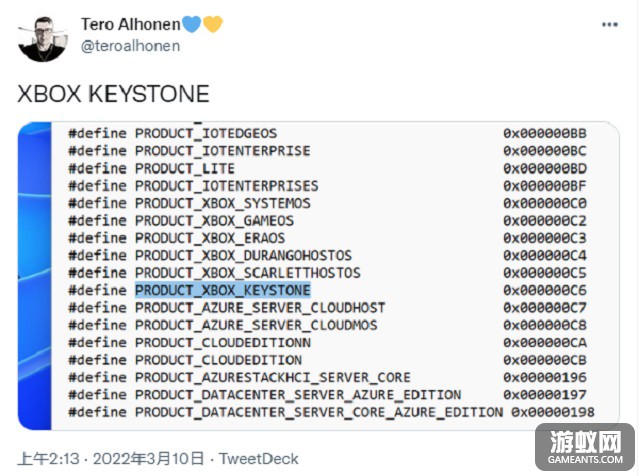
Task: Click Tero Alhonen's profile avatar
Action: pos(42,39)
